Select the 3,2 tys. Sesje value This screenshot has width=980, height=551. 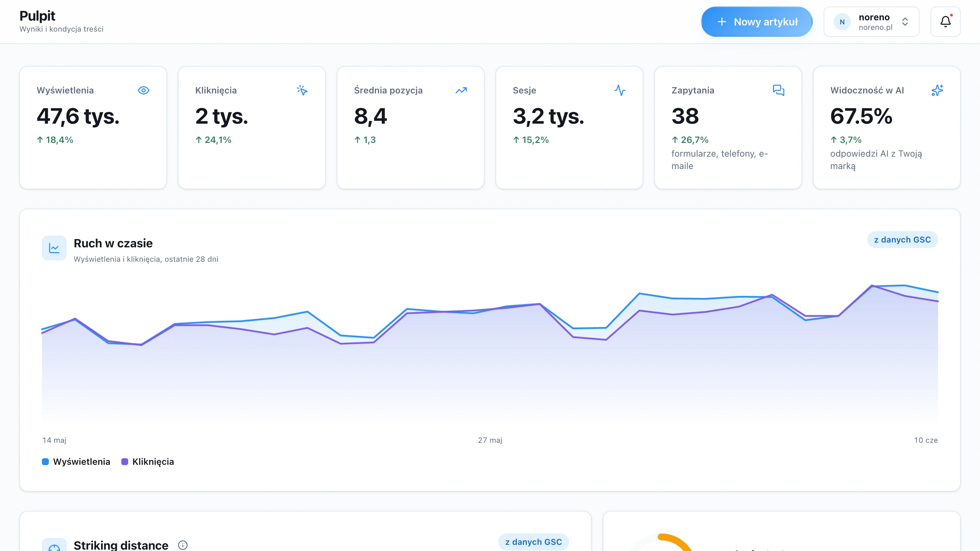coord(548,116)
